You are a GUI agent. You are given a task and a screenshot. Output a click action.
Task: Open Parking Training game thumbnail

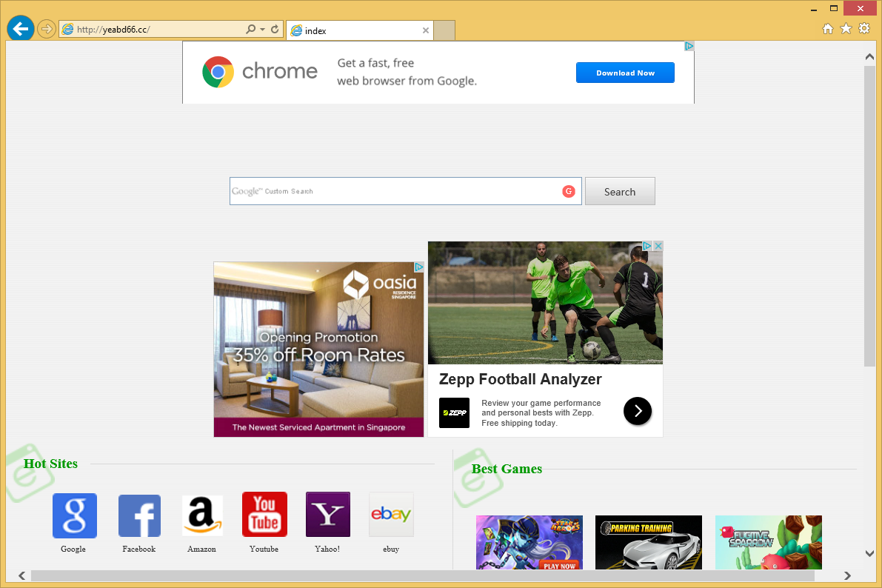649,542
